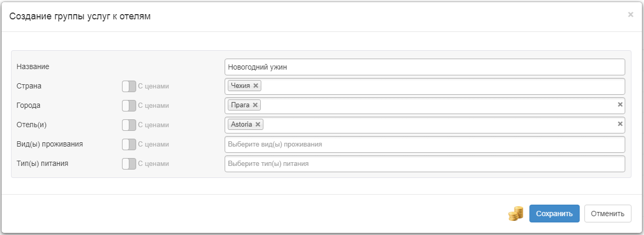Click the Сохранить button
This screenshot has width=644, height=235.
[554, 214]
